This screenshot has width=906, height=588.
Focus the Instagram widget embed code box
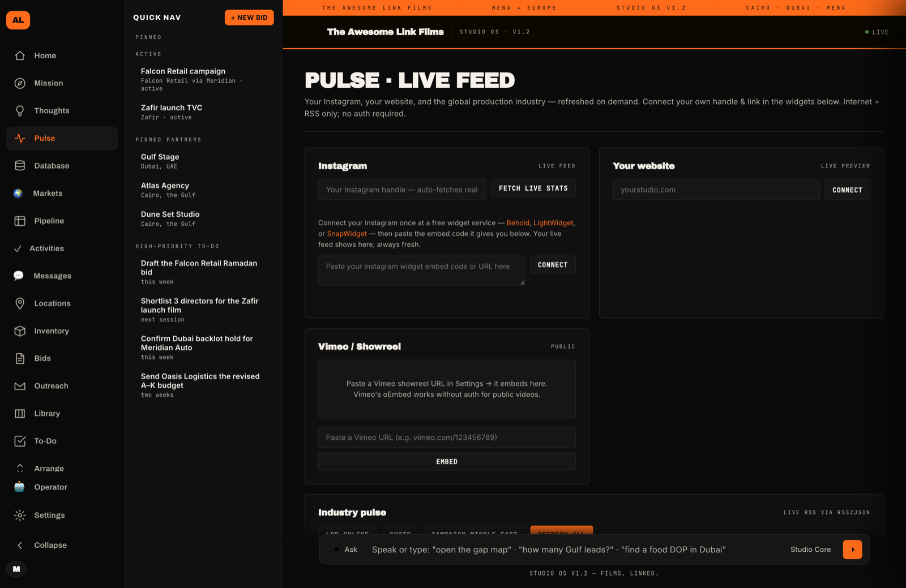422,271
